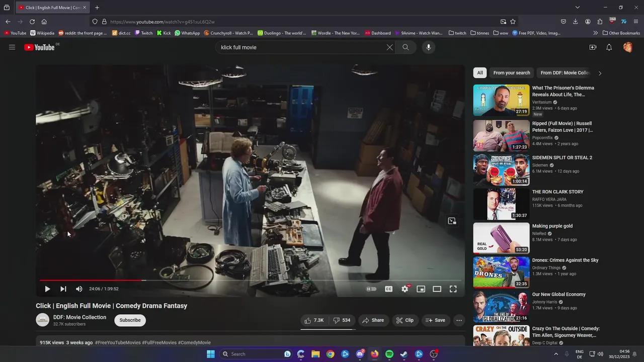Image resolution: width=644 pixels, height=362 pixels.
Task: Open the YouTube guide hamburger menu
Action: (x=12, y=47)
